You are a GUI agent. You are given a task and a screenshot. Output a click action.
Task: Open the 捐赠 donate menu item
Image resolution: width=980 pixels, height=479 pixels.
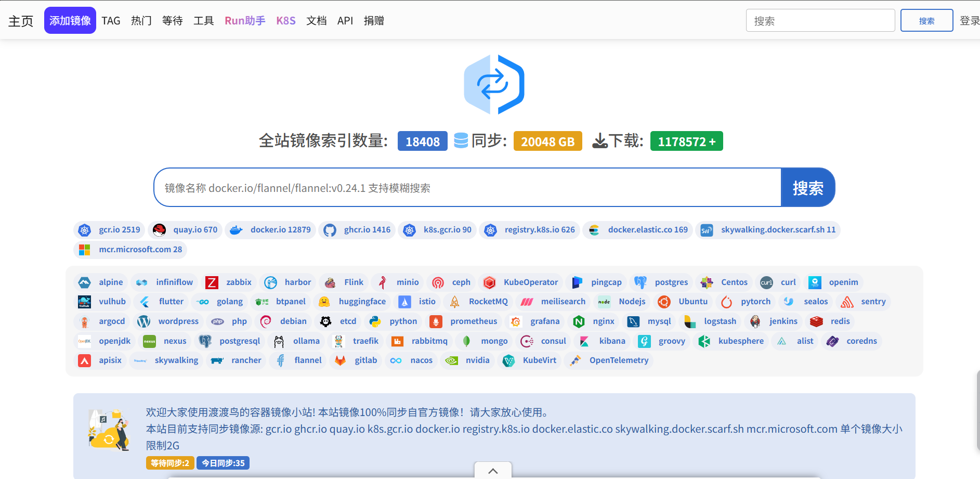tap(374, 21)
